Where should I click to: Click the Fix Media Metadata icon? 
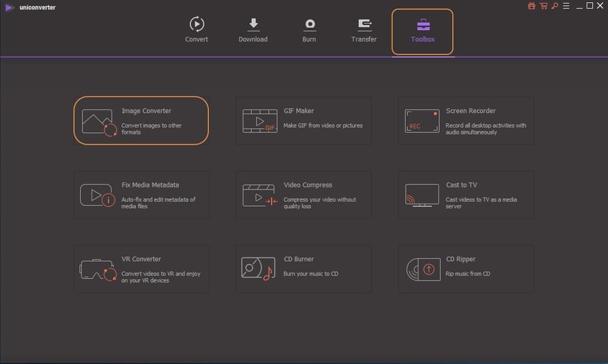97,195
